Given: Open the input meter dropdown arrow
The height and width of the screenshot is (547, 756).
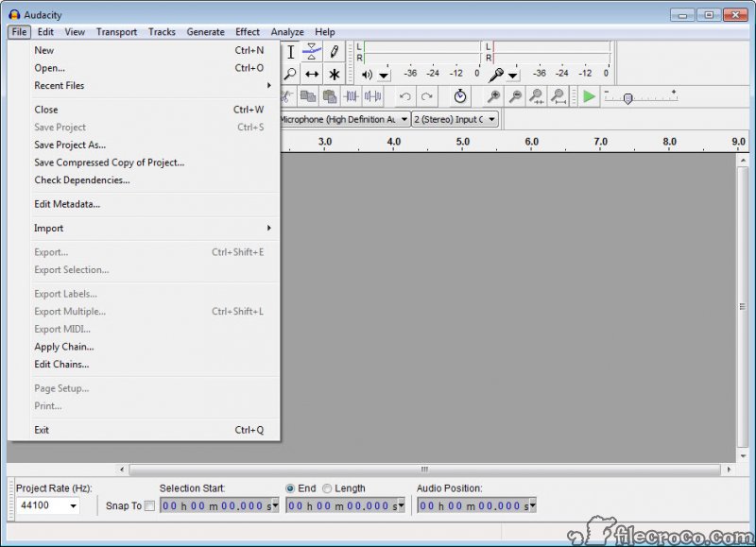Looking at the screenshot, I should pyautogui.click(x=513, y=76).
